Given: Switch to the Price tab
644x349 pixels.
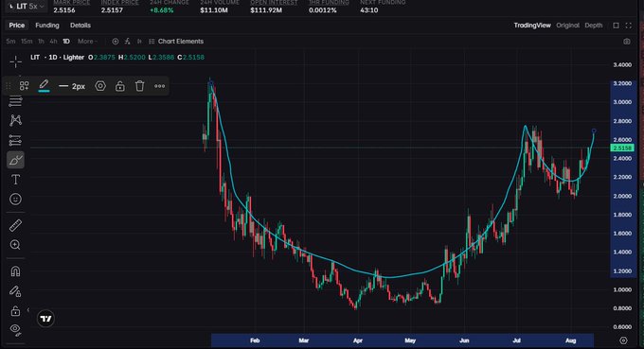Looking at the screenshot, I should tap(17, 26).
